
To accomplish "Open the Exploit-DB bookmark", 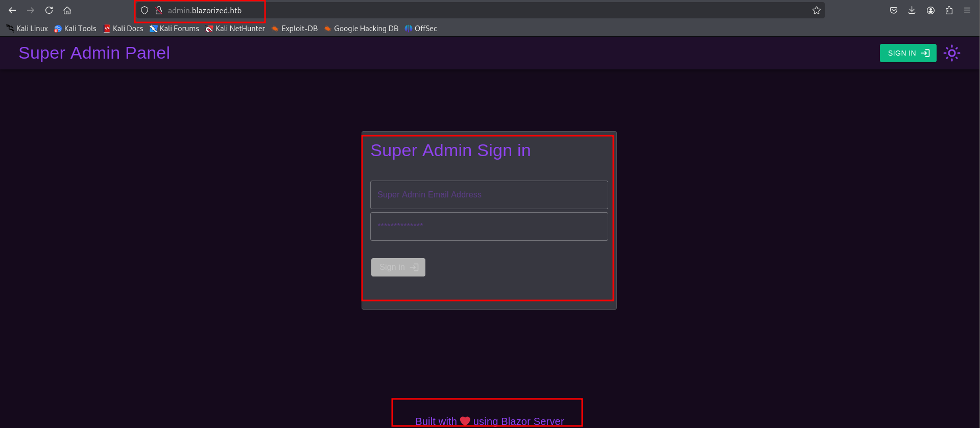I will [x=294, y=29].
